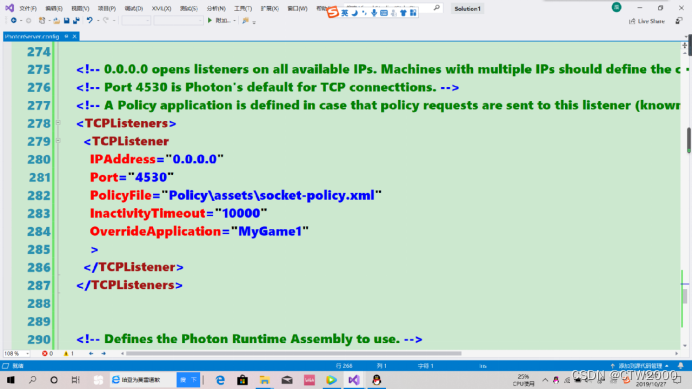Click the Port value "4530" on line 281
Image resolution: width=693 pixels, height=390 pixels.
pos(151,177)
